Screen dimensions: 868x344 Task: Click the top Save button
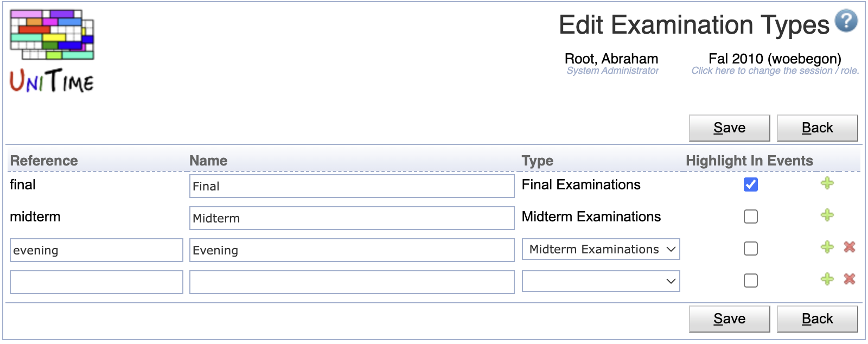(729, 128)
